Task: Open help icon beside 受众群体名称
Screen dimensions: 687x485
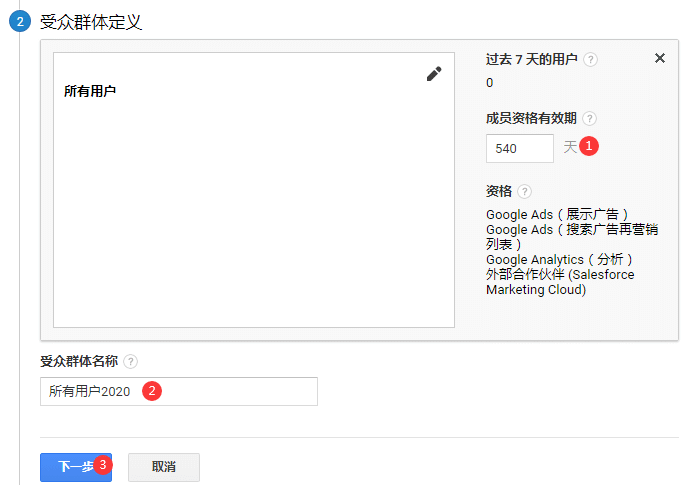Action: click(x=130, y=361)
